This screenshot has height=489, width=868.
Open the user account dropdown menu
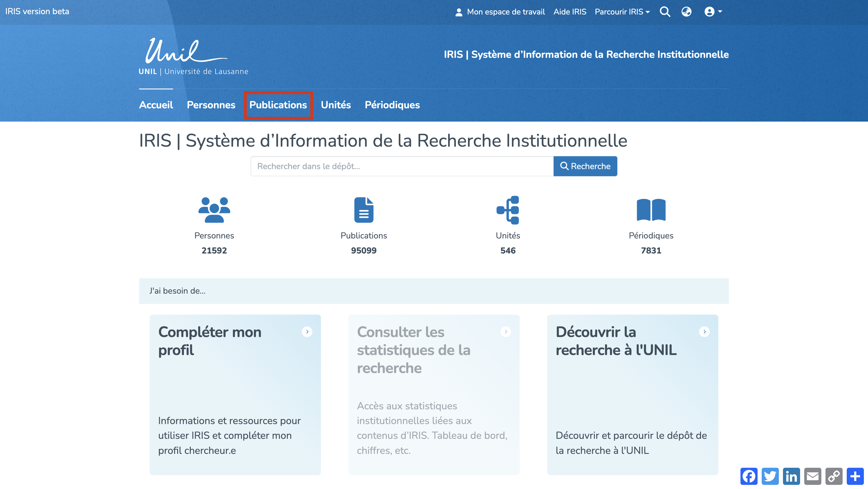coord(713,12)
